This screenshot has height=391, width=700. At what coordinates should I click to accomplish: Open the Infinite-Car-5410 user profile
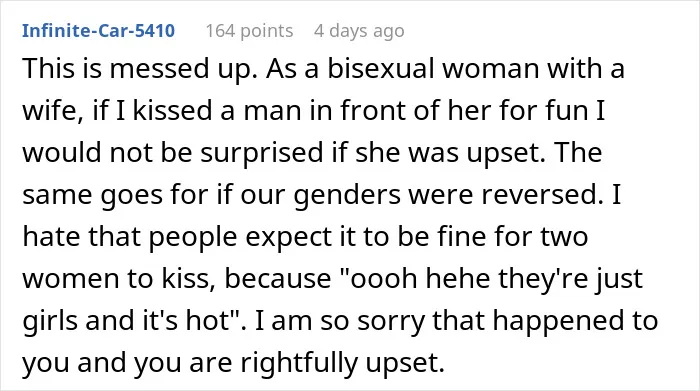point(98,31)
